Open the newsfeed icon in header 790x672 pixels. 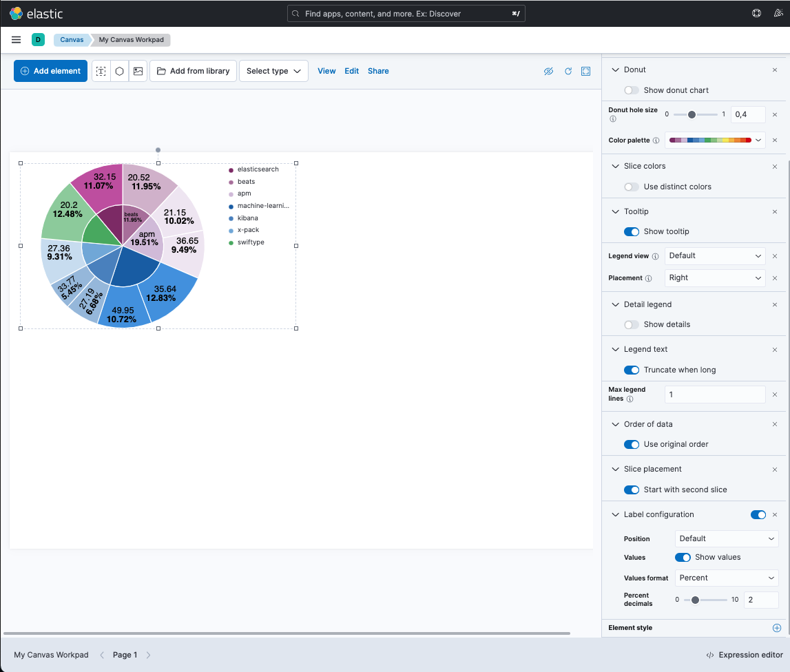778,14
